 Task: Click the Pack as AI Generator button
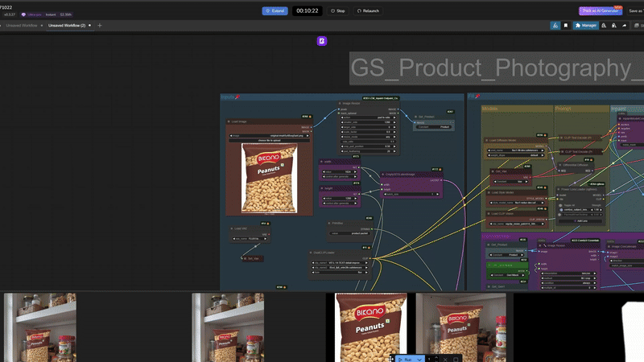tap(600, 10)
